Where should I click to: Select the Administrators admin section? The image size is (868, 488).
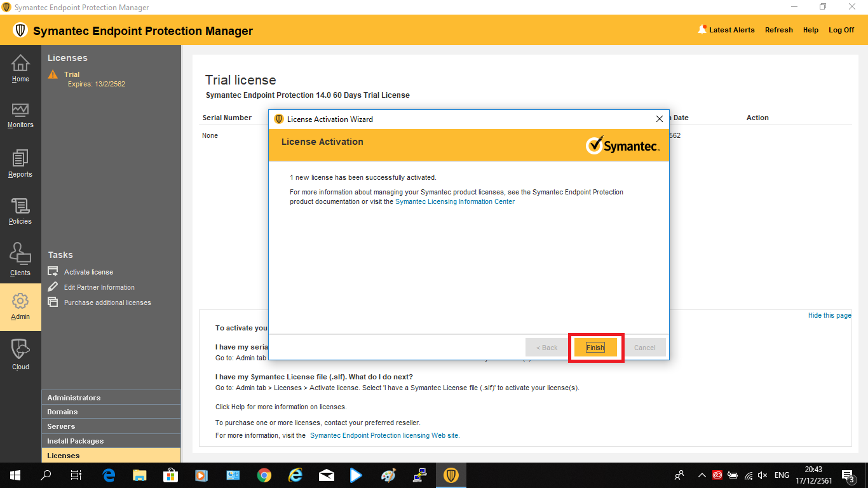pyautogui.click(x=74, y=398)
